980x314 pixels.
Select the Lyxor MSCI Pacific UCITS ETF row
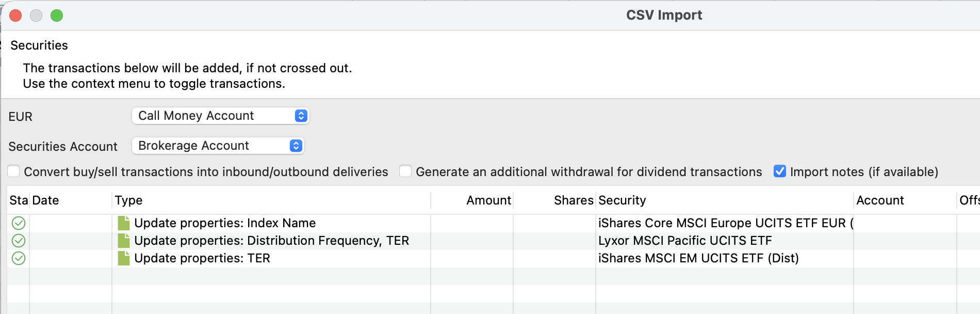pyautogui.click(x=494, y=241)
